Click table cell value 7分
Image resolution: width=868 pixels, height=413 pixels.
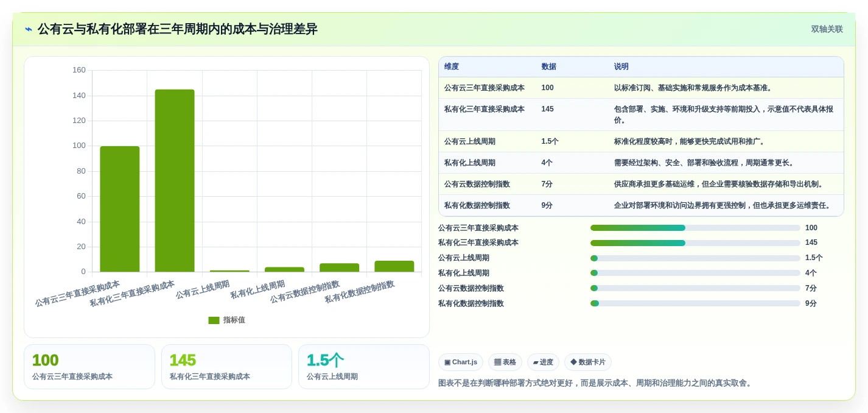(547, 184)
